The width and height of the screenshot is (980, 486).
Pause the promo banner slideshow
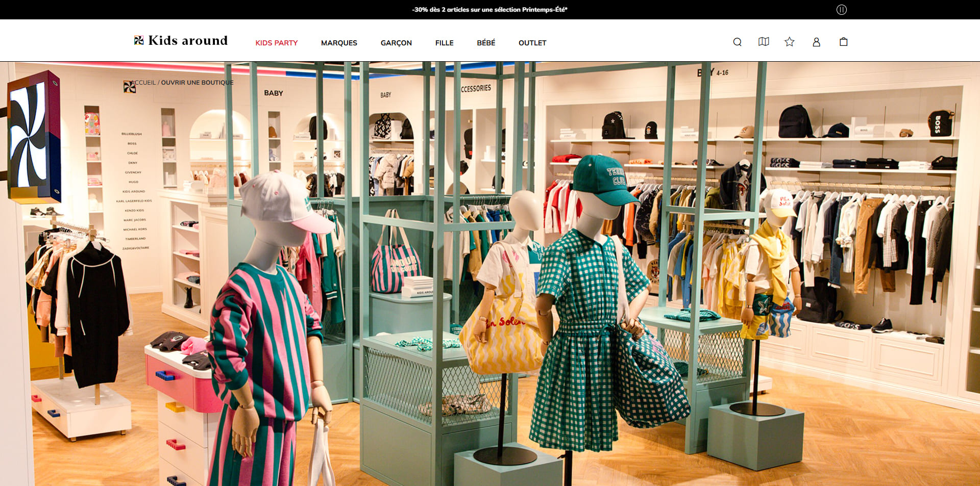click(x=841, y=10)
